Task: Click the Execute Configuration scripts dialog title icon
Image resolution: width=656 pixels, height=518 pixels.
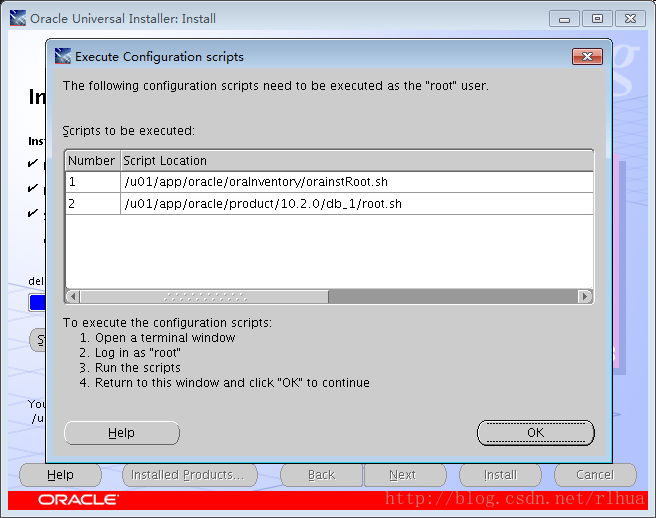Action: pos(63,56)
